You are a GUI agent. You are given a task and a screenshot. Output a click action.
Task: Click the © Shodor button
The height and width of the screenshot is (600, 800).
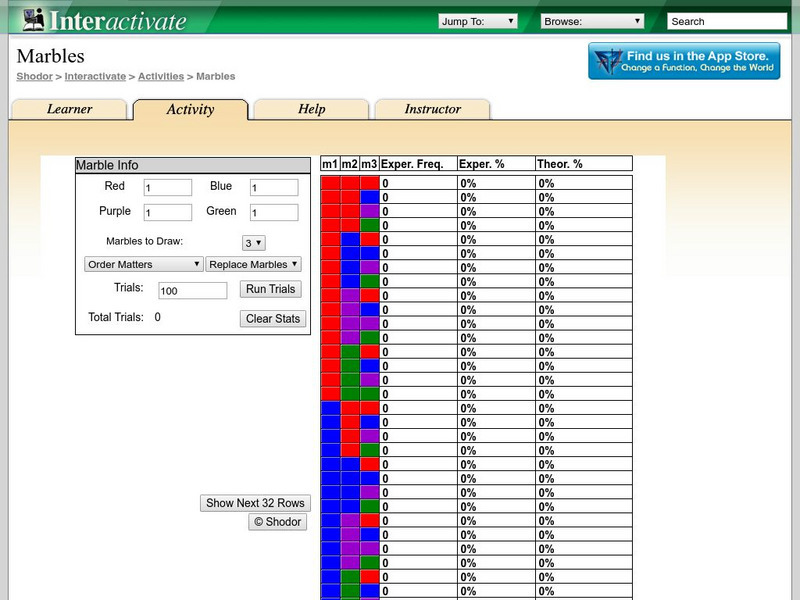(x=277, y=522)
